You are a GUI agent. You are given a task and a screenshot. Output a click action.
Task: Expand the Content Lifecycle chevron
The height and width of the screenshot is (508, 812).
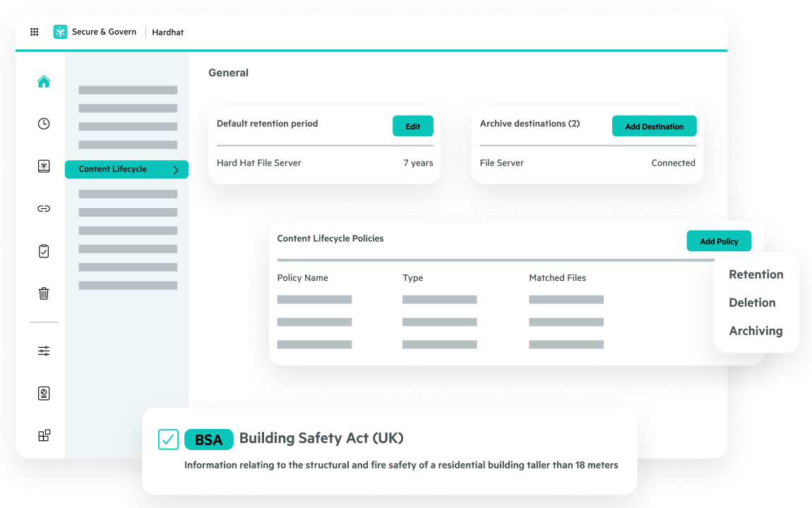click(x=176, y=169)
